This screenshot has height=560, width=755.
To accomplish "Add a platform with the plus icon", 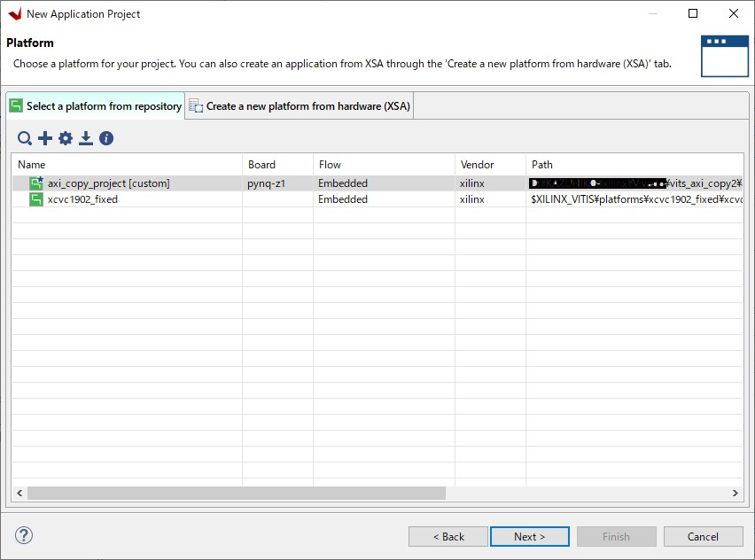I will [45, 139].
